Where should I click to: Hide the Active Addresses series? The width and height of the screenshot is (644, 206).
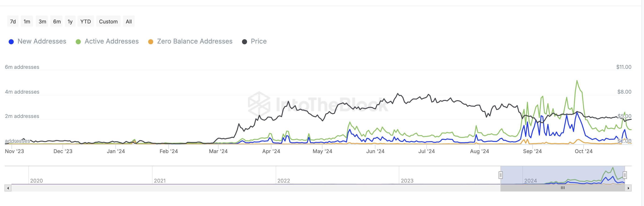click(x=111, y=41)
